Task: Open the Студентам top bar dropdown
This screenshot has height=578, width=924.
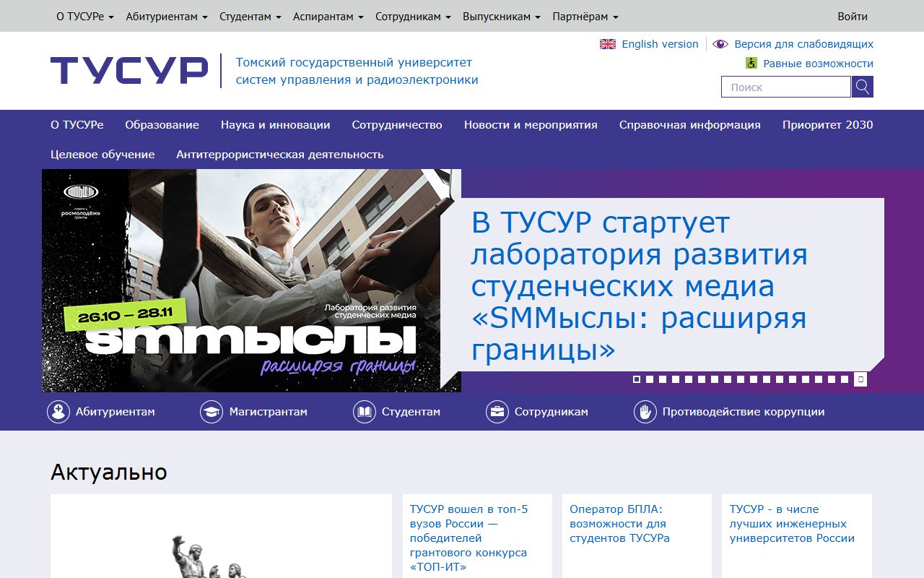Action: tap(250, 16)
